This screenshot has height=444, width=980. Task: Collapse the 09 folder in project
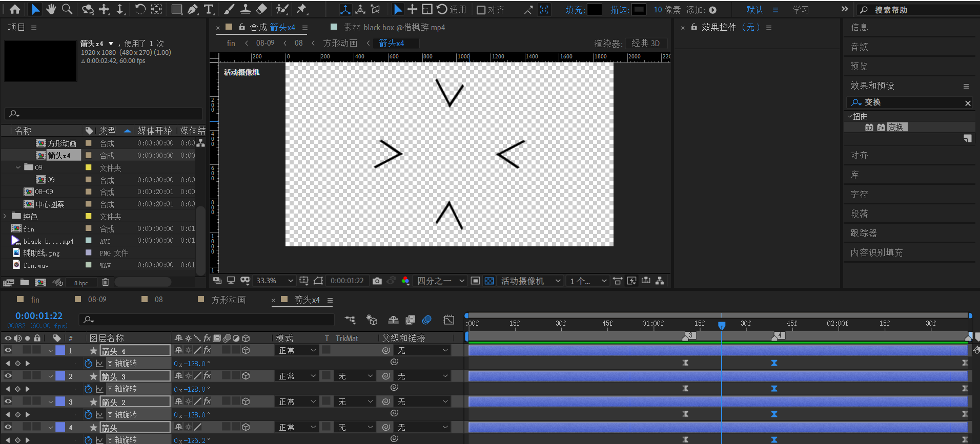[x=18, y=167]
